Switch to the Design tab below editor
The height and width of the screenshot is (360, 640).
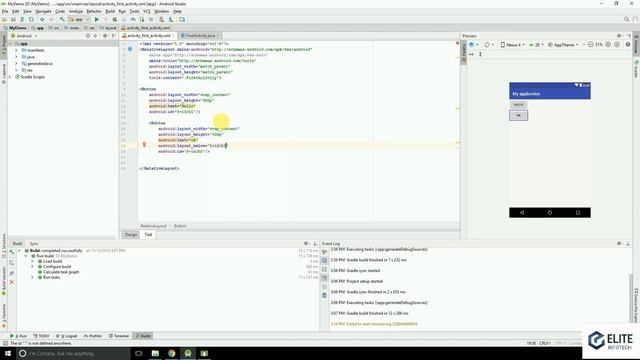[x=131, y=235]
